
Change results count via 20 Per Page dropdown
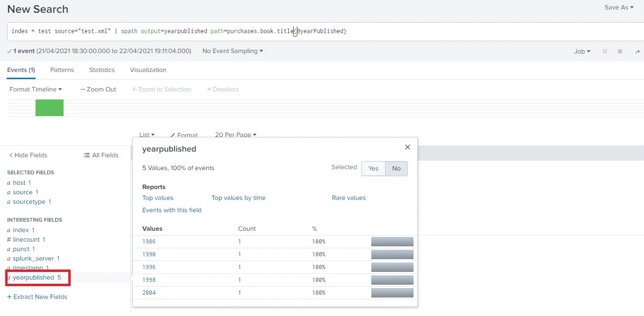tap(235, 135)
